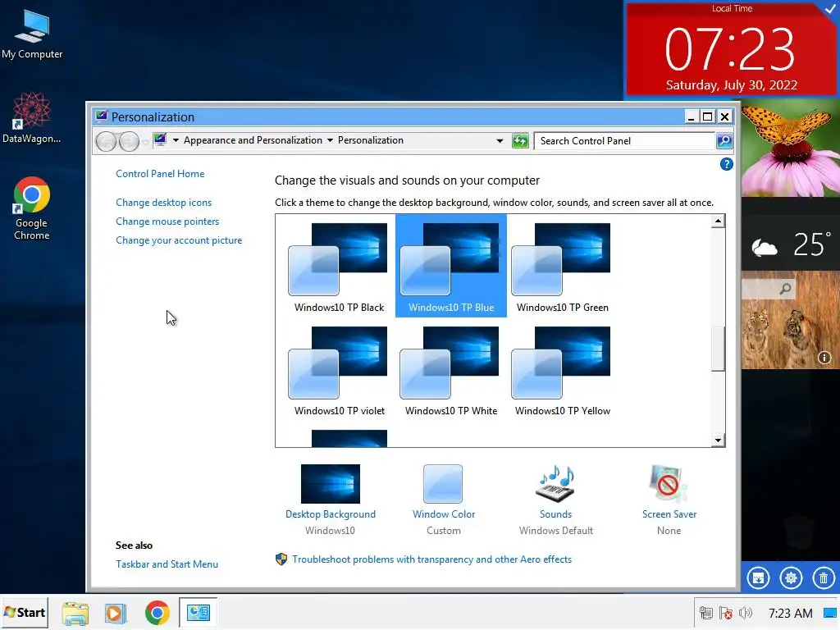840x630 pixels.
Task: Open Change desktop icons link
Action: click(163, 203)
